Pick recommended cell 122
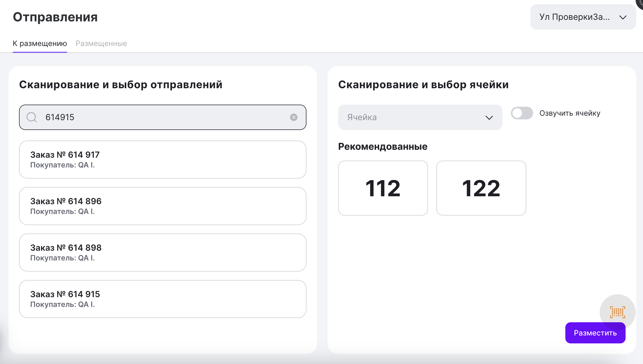This screenshot has height=364, width=643. [x=481, y=188]
